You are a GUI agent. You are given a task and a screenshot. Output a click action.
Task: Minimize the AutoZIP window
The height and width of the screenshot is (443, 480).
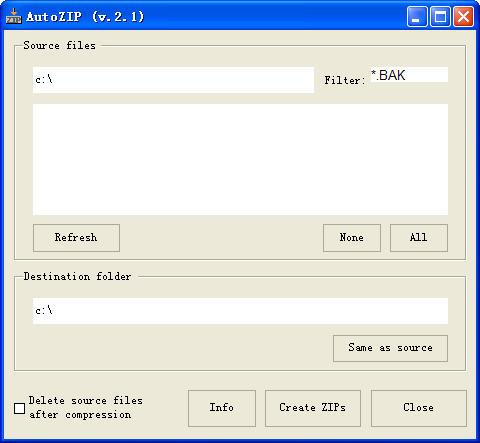coord(416,16)
